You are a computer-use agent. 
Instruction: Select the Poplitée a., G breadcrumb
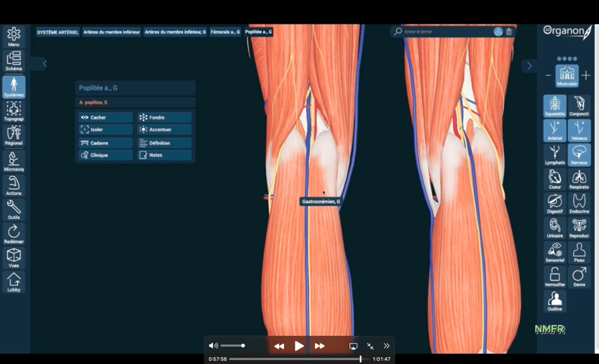(x=259, y=32)
